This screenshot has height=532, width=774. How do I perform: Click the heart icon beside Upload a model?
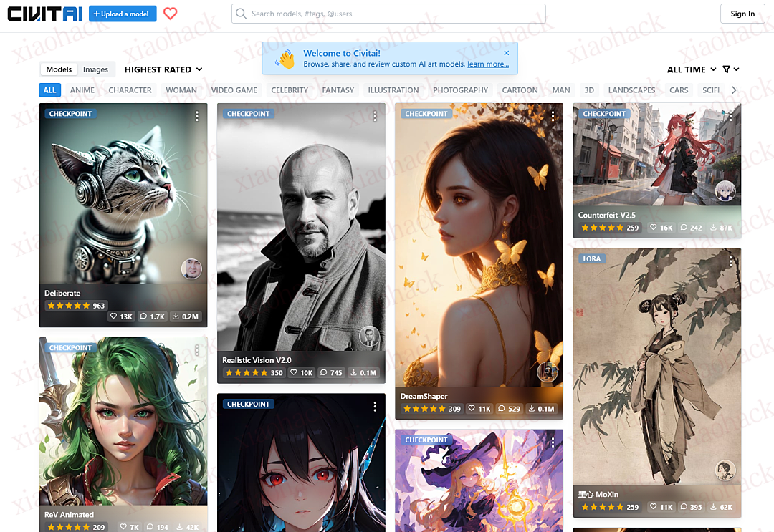pos(171,13)
